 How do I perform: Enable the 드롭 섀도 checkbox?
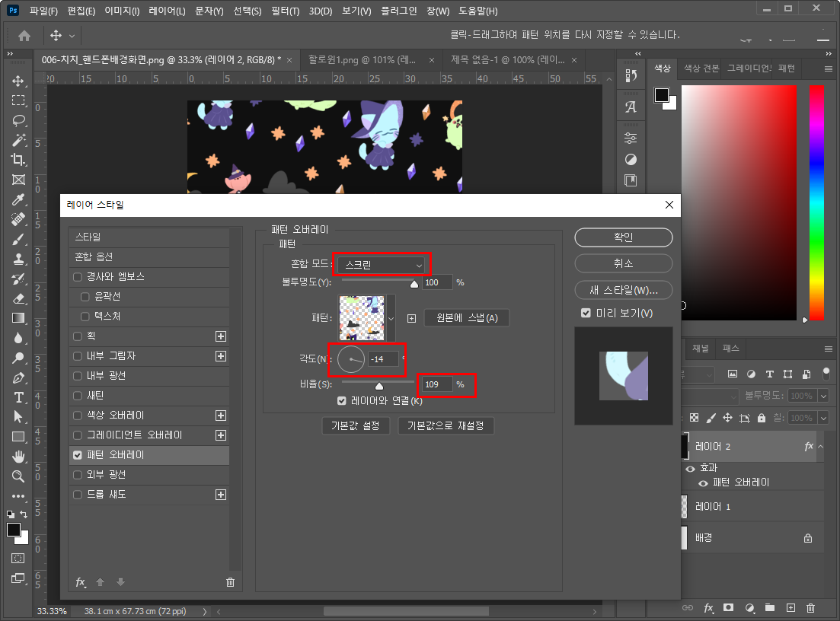tap(78, 495)
